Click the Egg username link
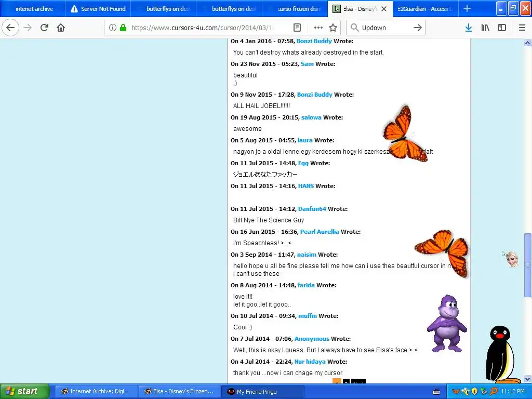The height and width of the screenshot is (399, 532). (303, 163)
